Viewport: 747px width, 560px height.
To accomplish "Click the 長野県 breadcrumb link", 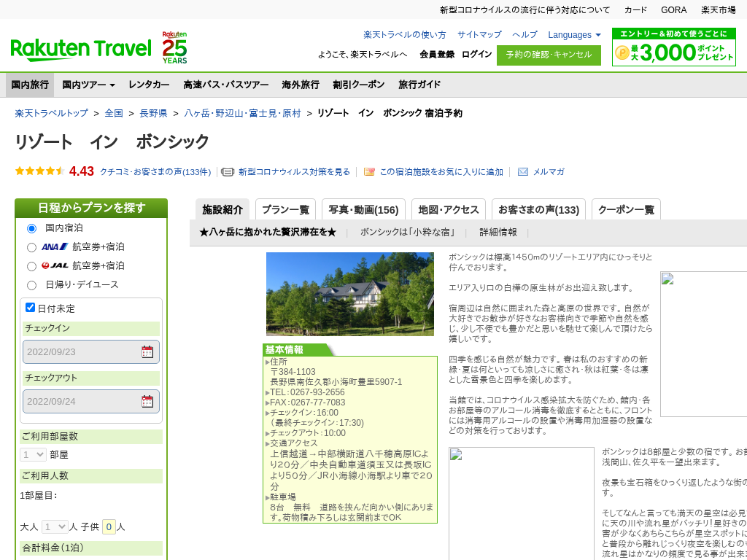I will coord(153,113).
